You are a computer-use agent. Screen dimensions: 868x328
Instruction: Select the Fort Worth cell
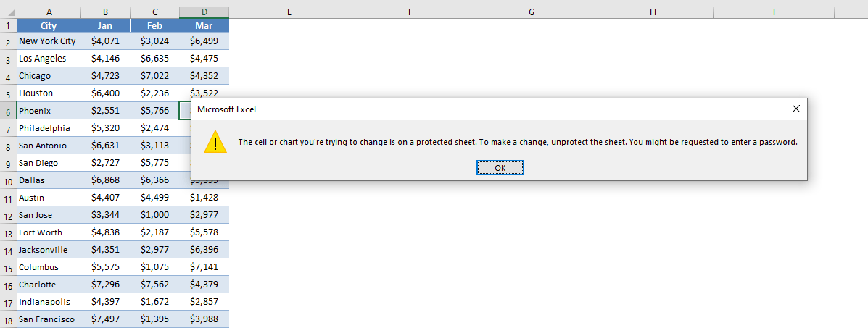point(49,232)
